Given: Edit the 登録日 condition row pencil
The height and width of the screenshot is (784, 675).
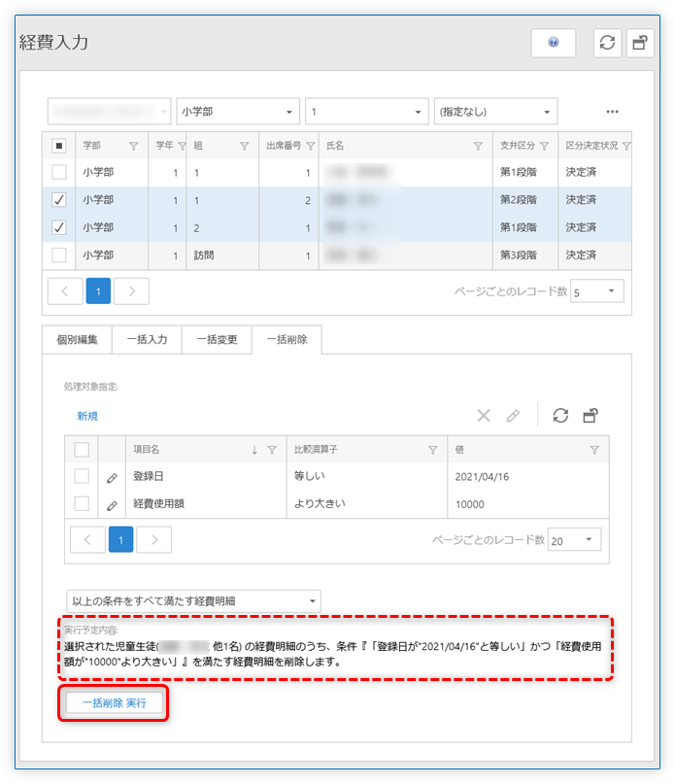Looking at the screenshot, I should (x=112, y=478).
